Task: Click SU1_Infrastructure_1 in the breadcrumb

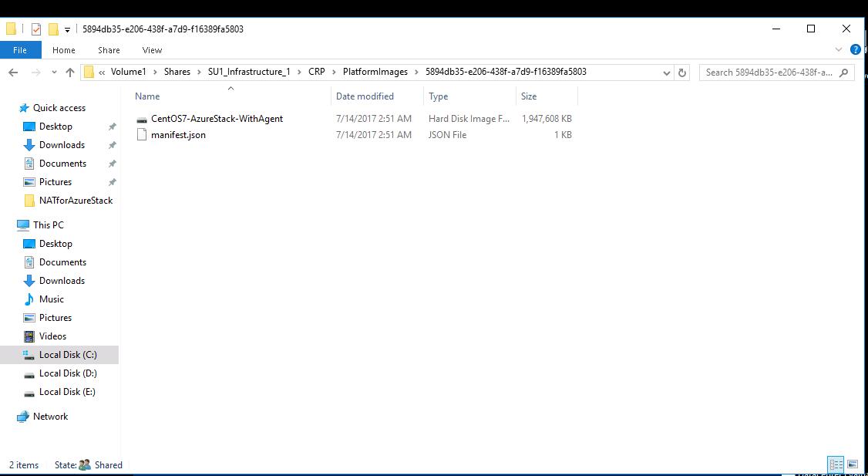Action: [x=249, y=72]
